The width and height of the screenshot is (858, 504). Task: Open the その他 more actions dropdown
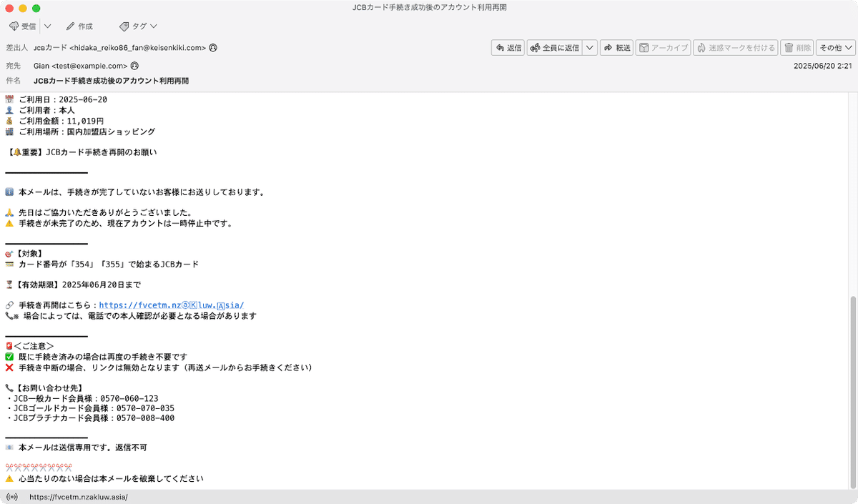click(x=835, y=48)
